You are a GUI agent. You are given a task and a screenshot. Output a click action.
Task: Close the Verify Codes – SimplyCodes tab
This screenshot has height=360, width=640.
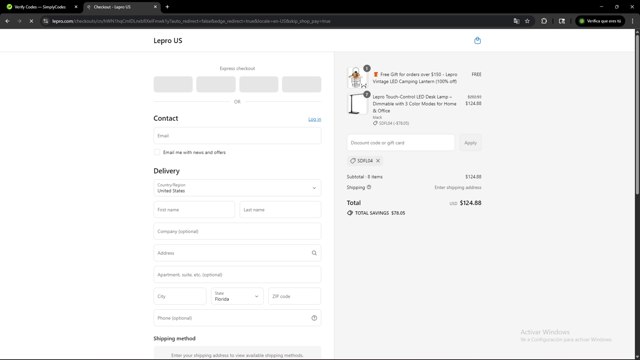coord(76,7)
